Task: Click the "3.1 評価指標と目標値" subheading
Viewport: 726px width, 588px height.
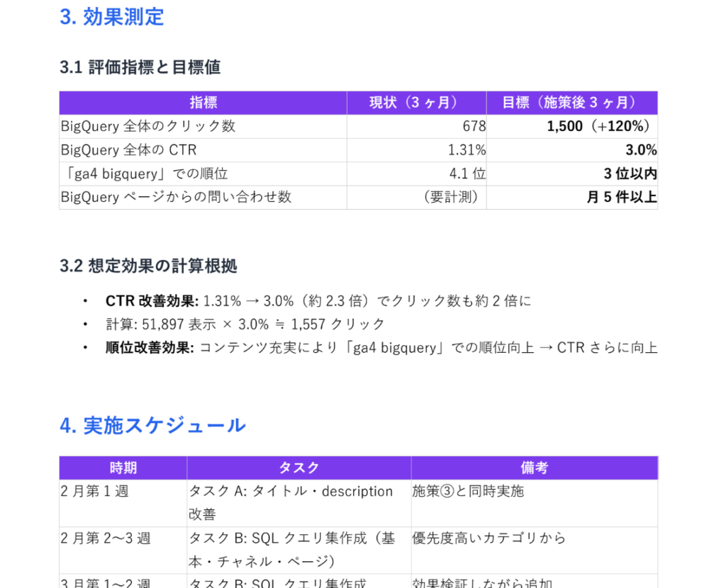Action: tap(140, 67)
